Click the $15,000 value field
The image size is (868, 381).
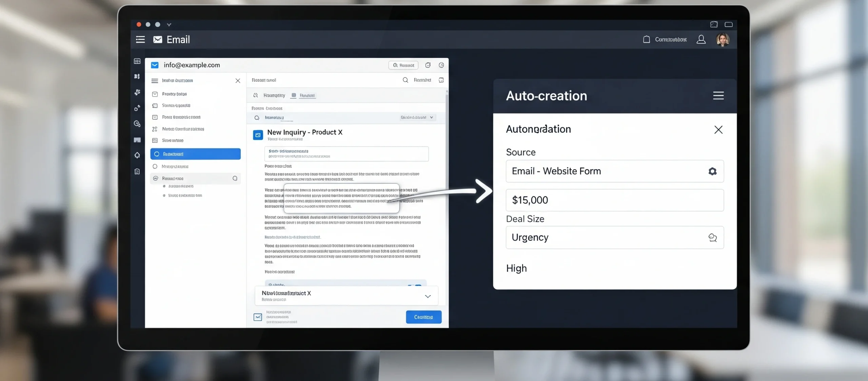615,200
